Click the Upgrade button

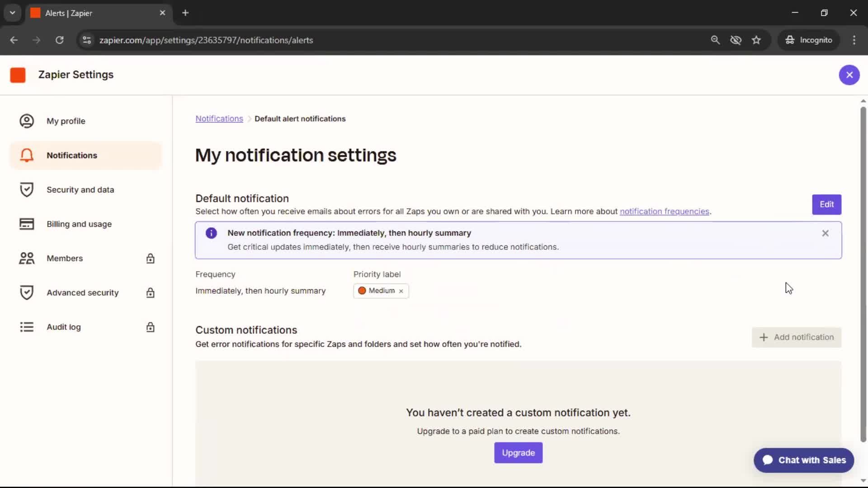click(518, 453)
